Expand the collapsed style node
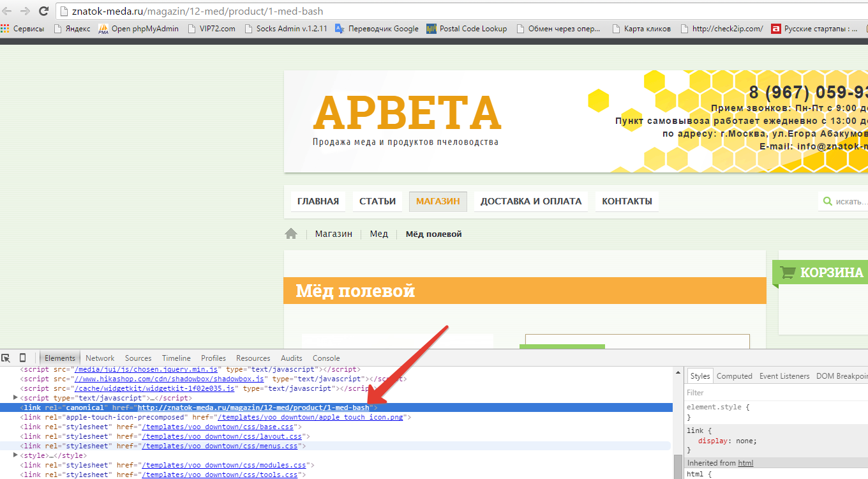This screenshot has width=868, height=479. coord(16,455)
